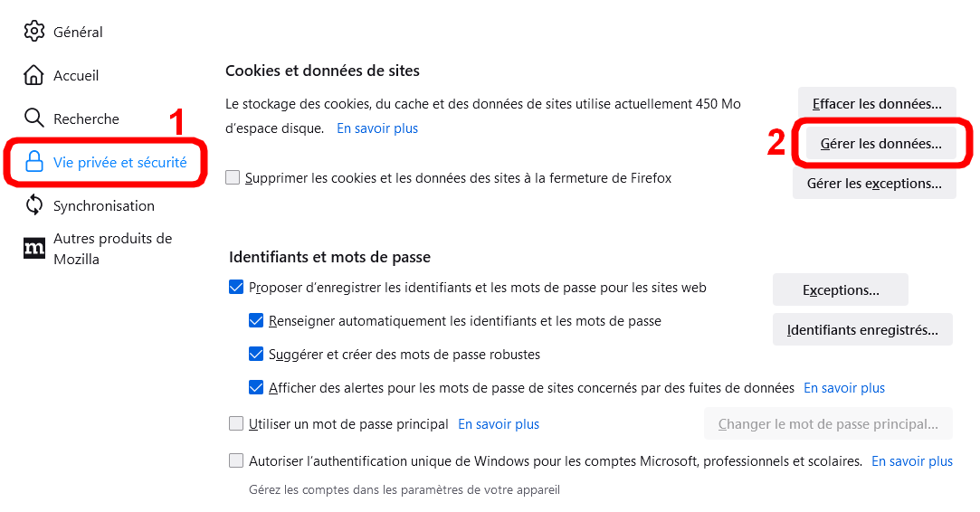
Task: Follow En savoir plus link about cookie storage
Action: point(377,128)
